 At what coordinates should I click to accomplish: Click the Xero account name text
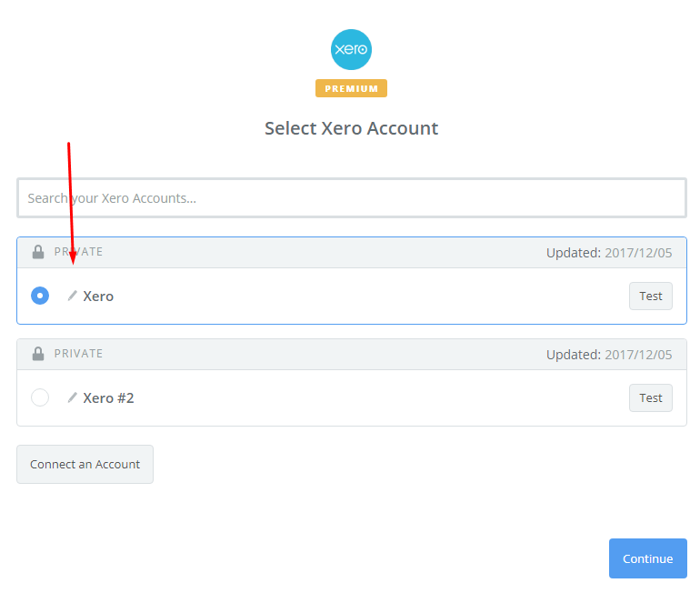pos(98,296)
